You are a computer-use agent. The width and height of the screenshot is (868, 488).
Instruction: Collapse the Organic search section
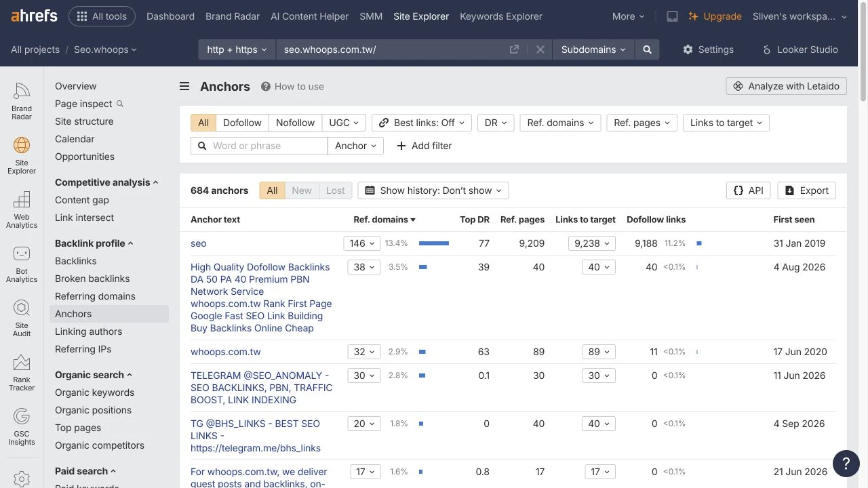[94, 375]
